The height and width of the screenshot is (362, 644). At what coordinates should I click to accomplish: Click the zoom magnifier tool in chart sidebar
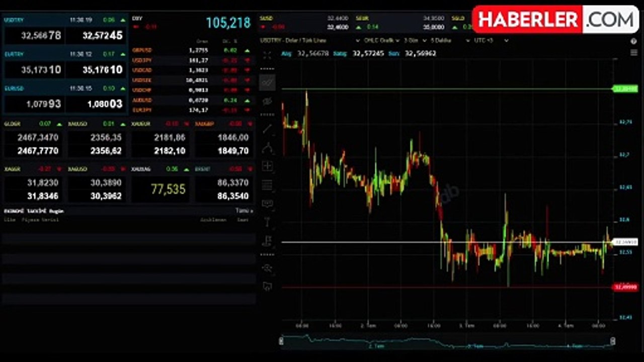[x=267, y=268]
